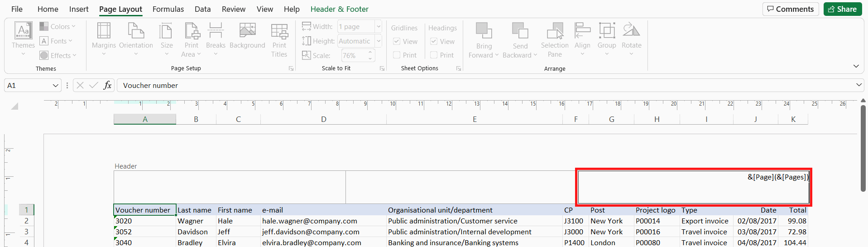Set a sheet Background image
Screen dimensions: 868x247
[247, 36]
